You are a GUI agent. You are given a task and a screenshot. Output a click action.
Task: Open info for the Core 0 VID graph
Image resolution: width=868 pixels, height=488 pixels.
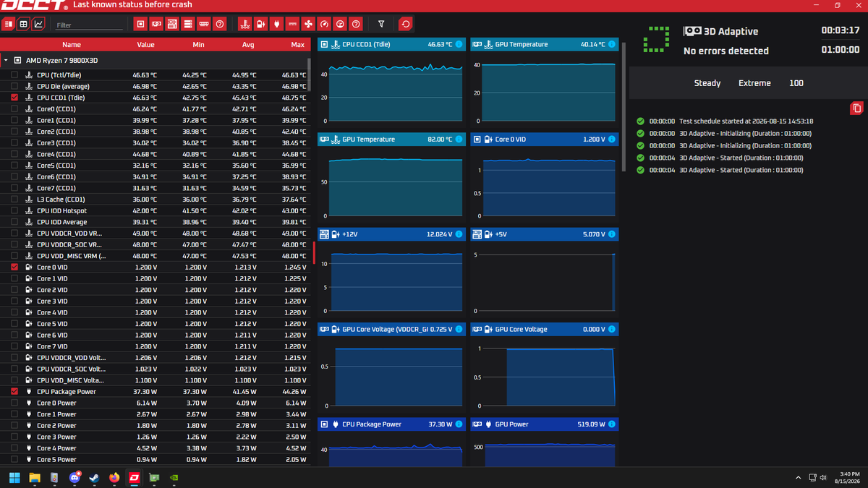[612, 139]
